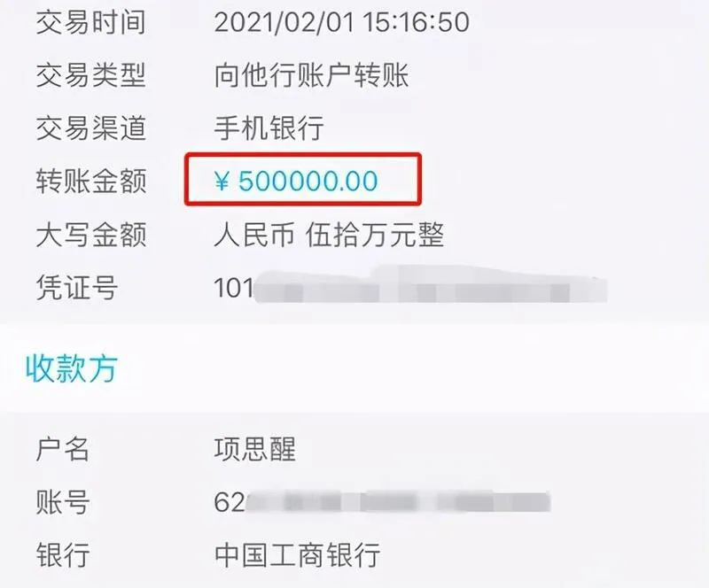Screen dimensions: 709x588
Task: Click the 大写金额 label
Action: (x=91, y=235)
